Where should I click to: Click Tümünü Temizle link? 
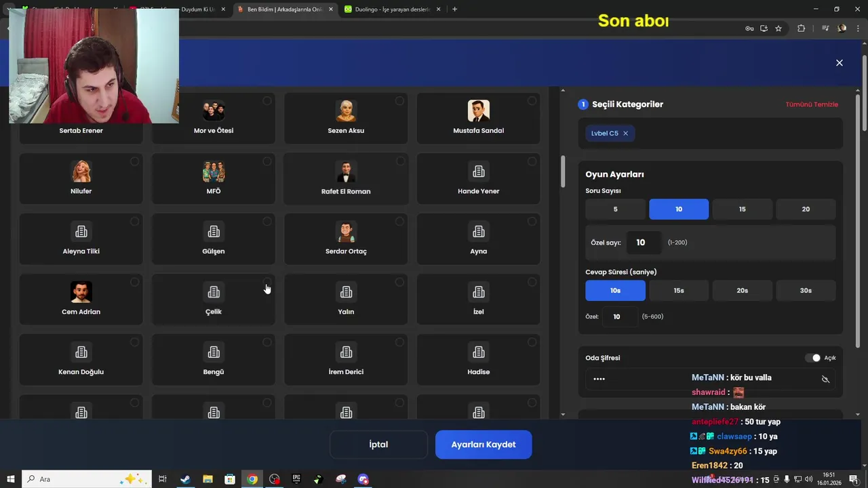pos(812,104)
